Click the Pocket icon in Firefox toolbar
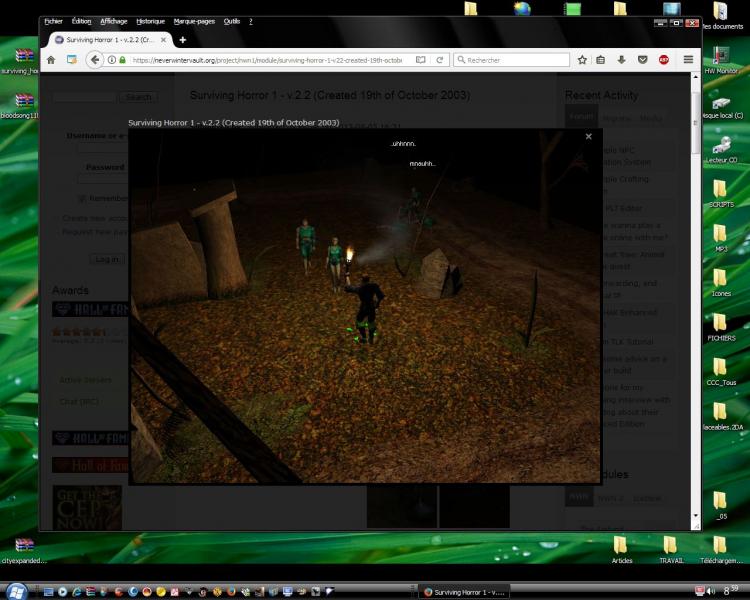Image resolution: width=750 pixels, height=600 pixels. tap(642, 60)
